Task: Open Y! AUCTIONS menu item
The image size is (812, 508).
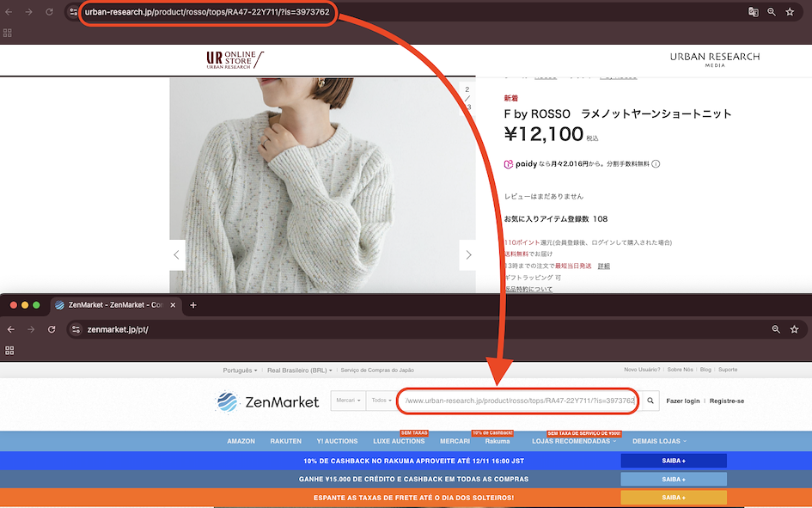Action: (x=337, y=441)
